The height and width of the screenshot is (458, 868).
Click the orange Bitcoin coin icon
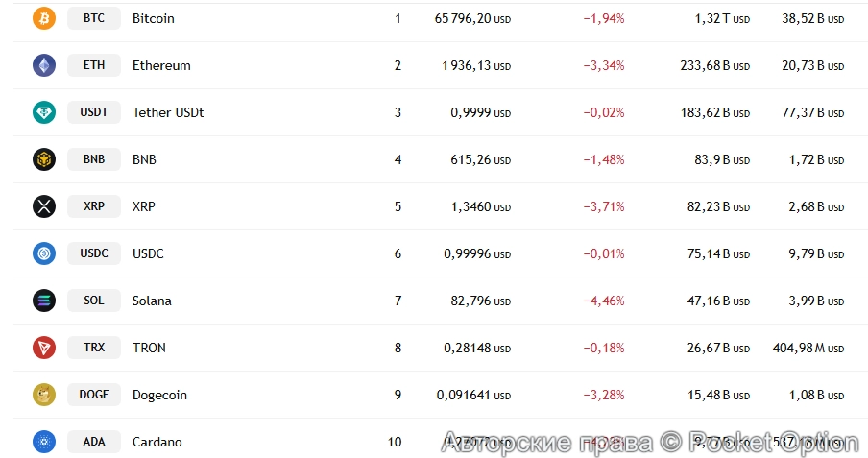click(44, 18)
